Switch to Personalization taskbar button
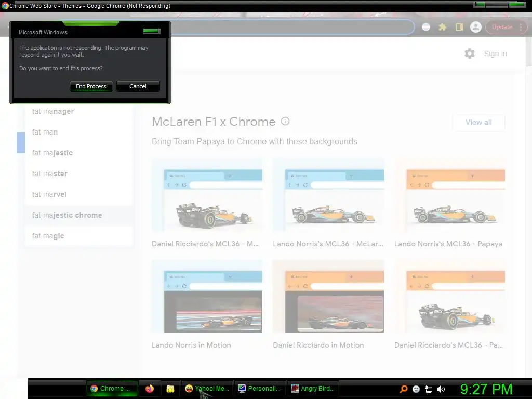532x399 pixels. tap(260, 389)
